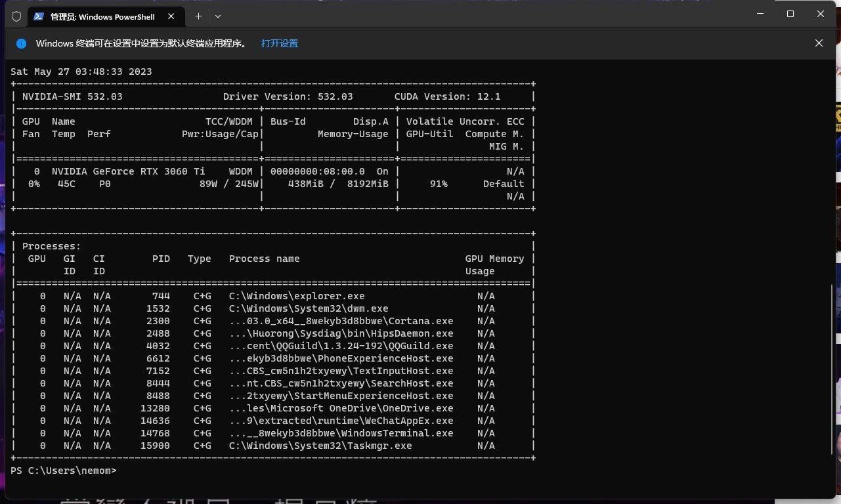Select the PowerShell icon on the tab
The width and height of the screenshot is (841, 504).
tap(39, 16)
